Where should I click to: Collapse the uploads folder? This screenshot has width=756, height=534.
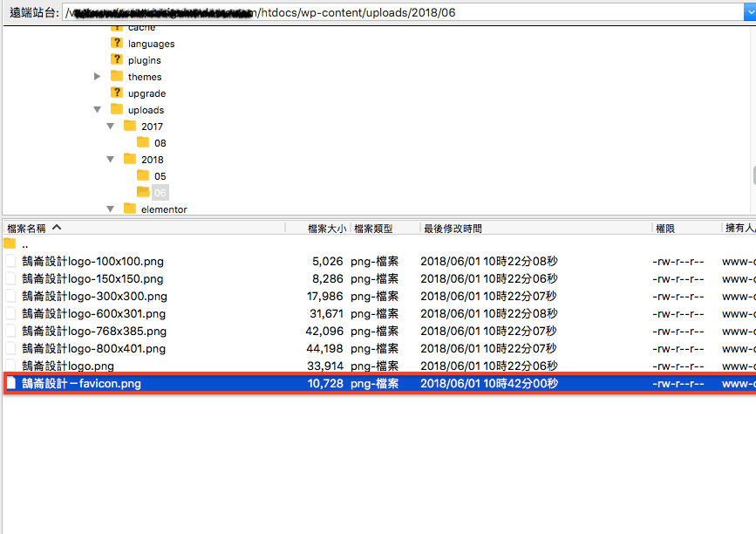(x=98, y=110)
